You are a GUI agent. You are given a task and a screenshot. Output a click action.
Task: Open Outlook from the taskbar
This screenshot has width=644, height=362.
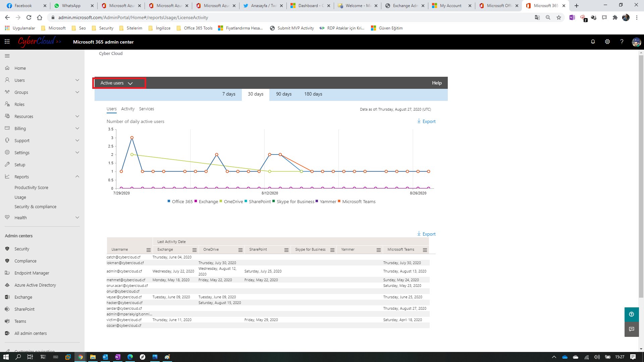point(105,357)
